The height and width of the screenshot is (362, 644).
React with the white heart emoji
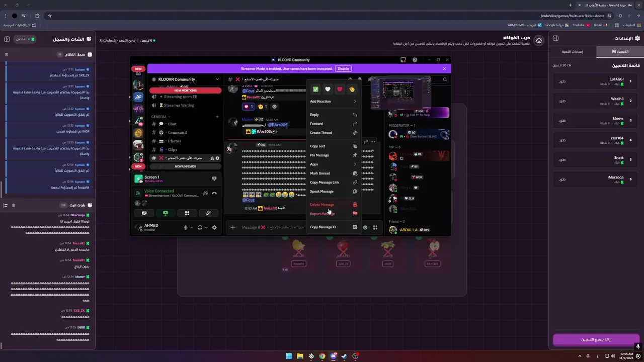(328, 89)
